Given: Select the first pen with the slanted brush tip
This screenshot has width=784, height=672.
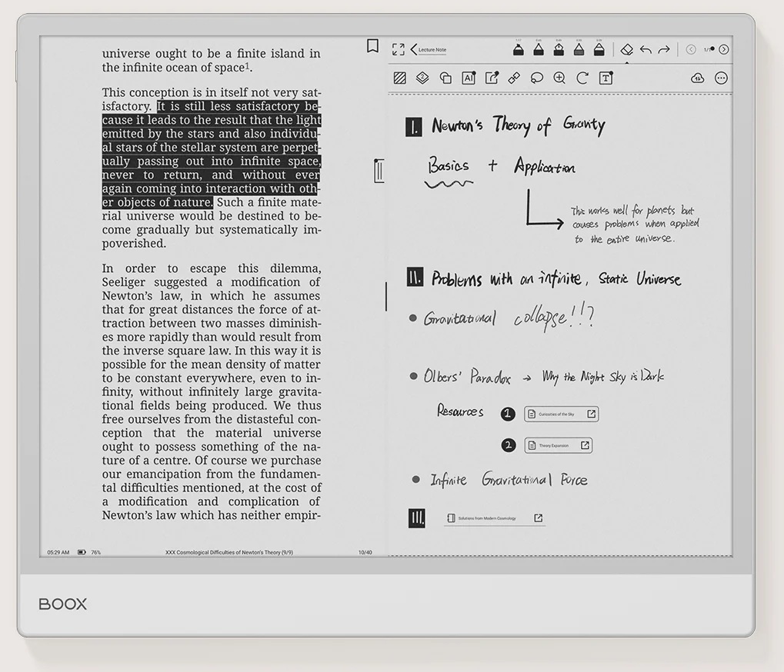Looking at the screenshot, I should pos(519,49).
